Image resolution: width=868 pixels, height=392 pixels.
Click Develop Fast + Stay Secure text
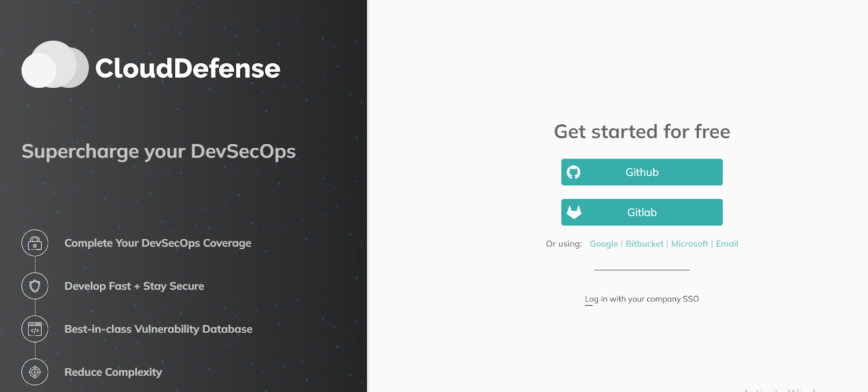(134, 286)
